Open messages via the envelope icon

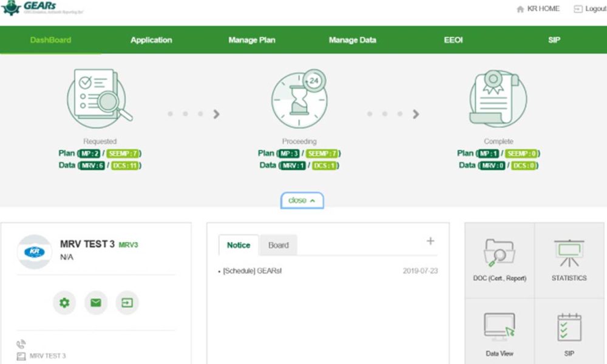(96, 303)
